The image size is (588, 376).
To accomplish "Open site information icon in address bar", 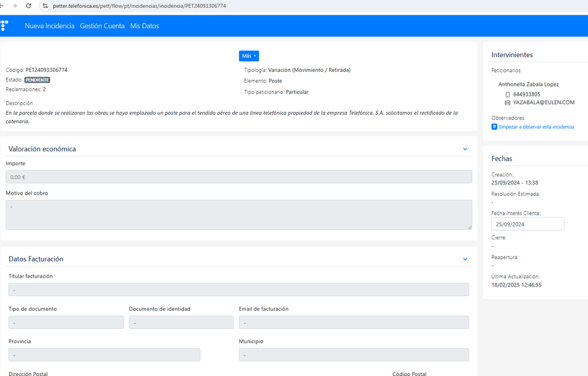I will [x=44, y=6].
